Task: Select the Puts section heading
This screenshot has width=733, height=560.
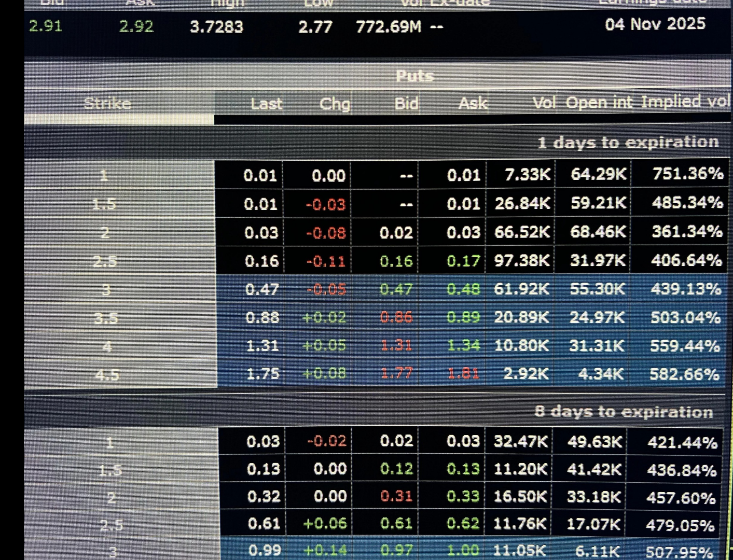Action: coord(414,76)
